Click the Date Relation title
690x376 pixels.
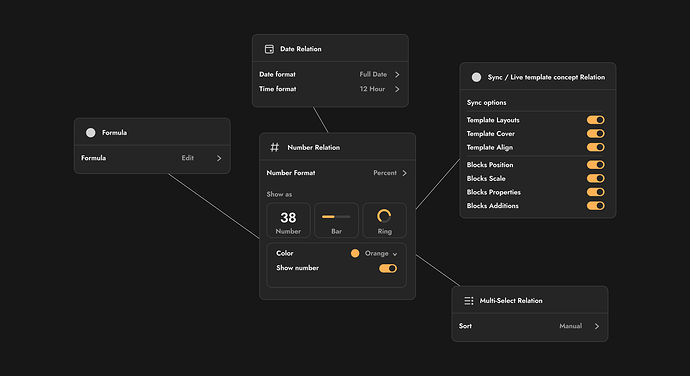(301, 49)
